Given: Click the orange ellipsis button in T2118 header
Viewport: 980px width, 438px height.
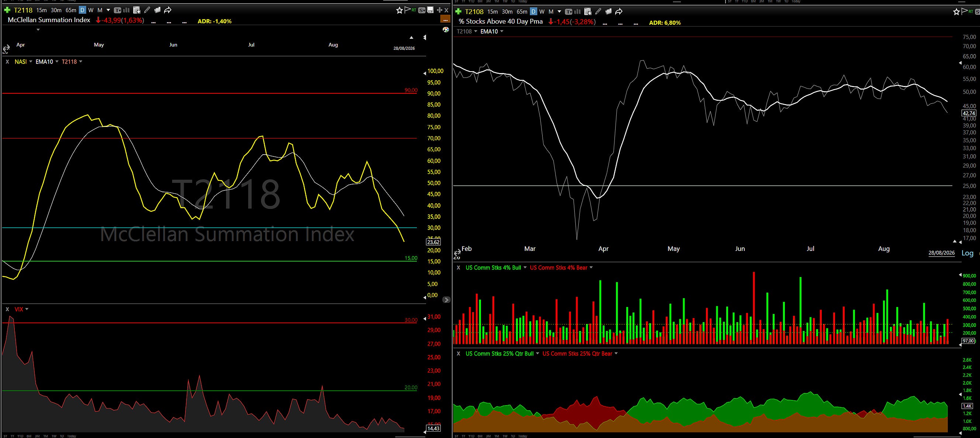Looking at the screenshot, I should click(x=445, y=20).
